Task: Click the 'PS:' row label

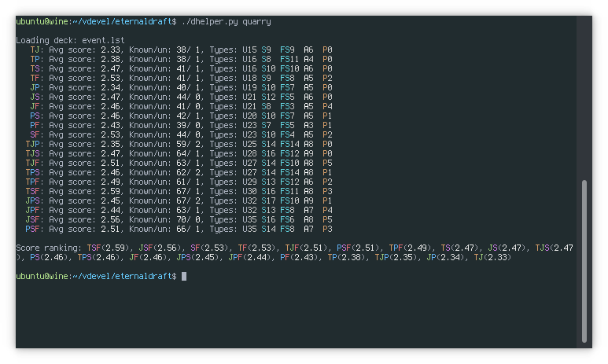Action: click(37, 116)
